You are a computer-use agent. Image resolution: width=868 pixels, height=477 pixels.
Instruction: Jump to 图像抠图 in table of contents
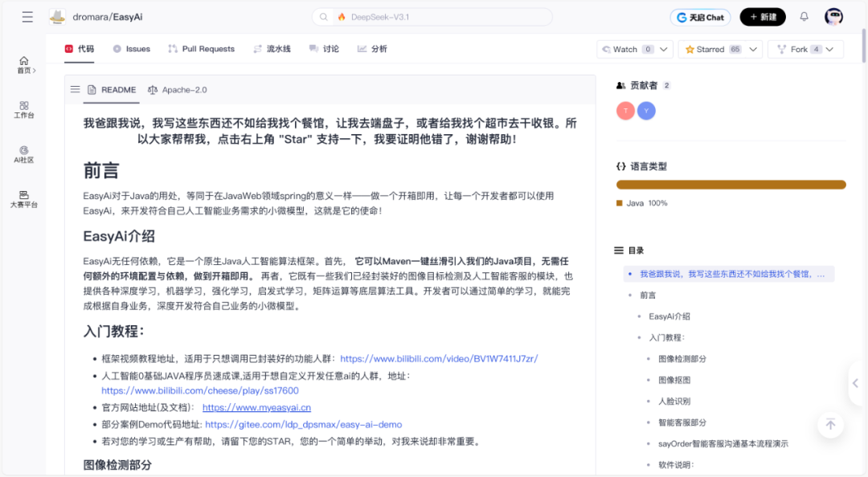pyautogui.click(x=674, y=380)
